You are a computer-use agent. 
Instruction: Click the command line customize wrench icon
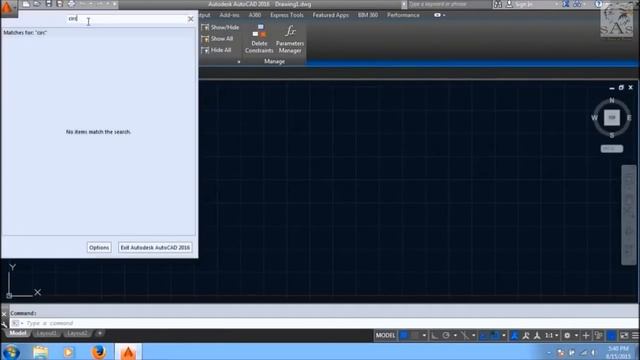coord(4,324)
